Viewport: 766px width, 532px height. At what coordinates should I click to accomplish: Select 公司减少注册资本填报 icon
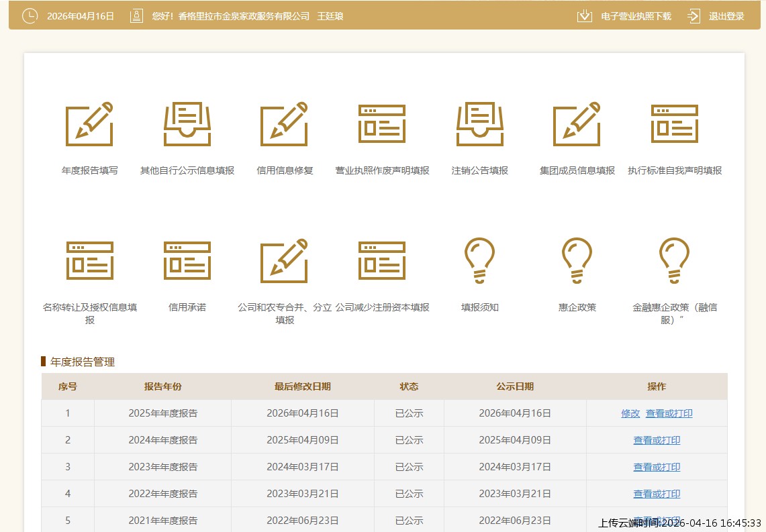coord(382,261)
